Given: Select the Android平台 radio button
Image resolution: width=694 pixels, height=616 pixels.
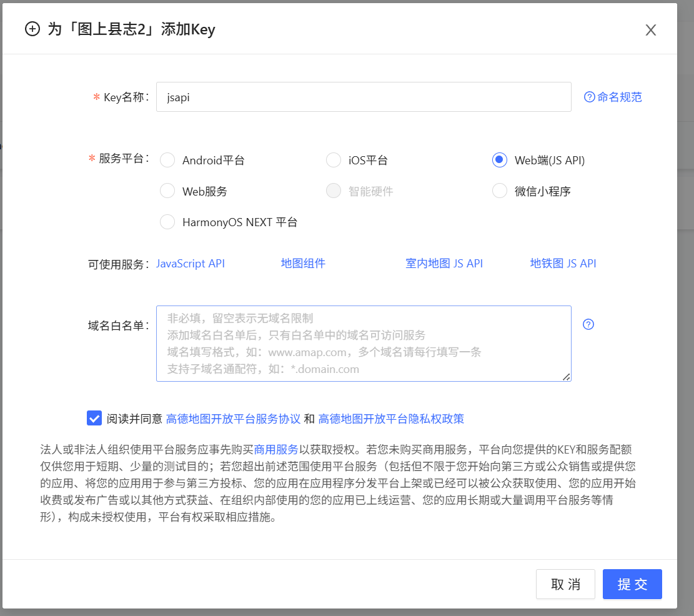Looking at the screenshot, I should (x=167, y=160).
